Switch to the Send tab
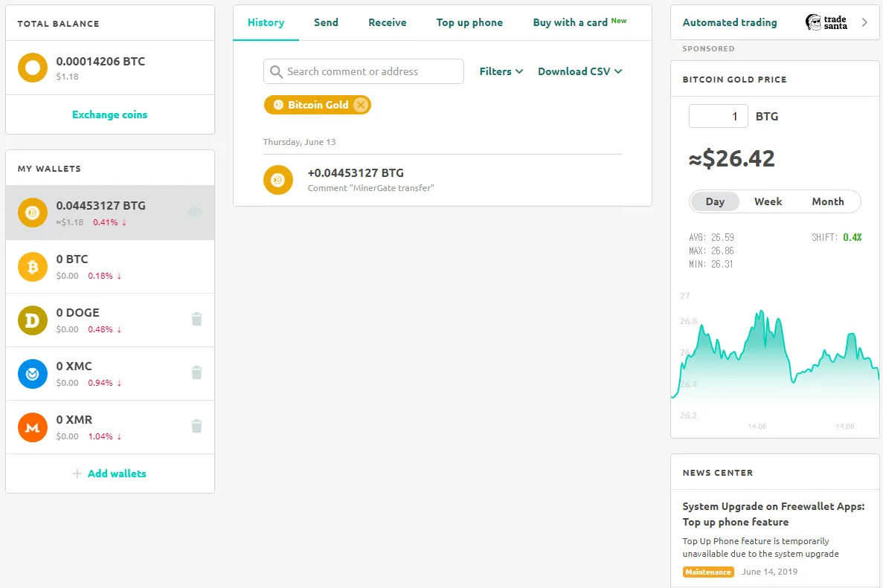This screenshot has height=588, width=883. pos(326,22)
